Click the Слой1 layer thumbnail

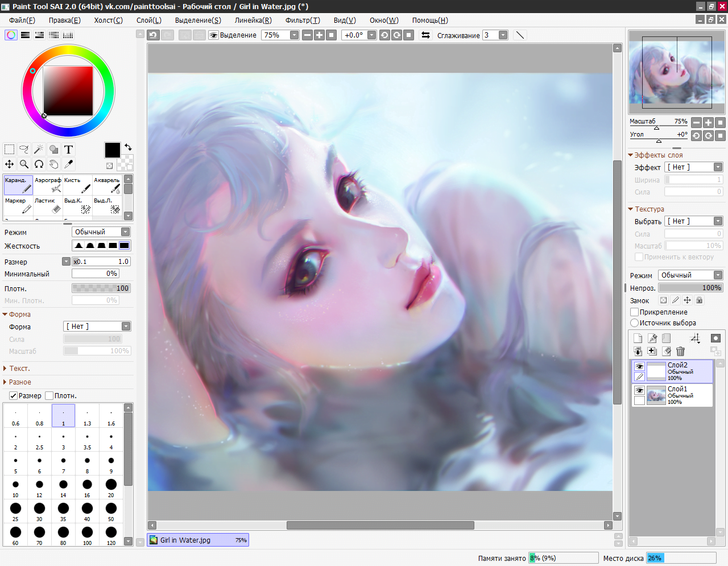[655, 395]
